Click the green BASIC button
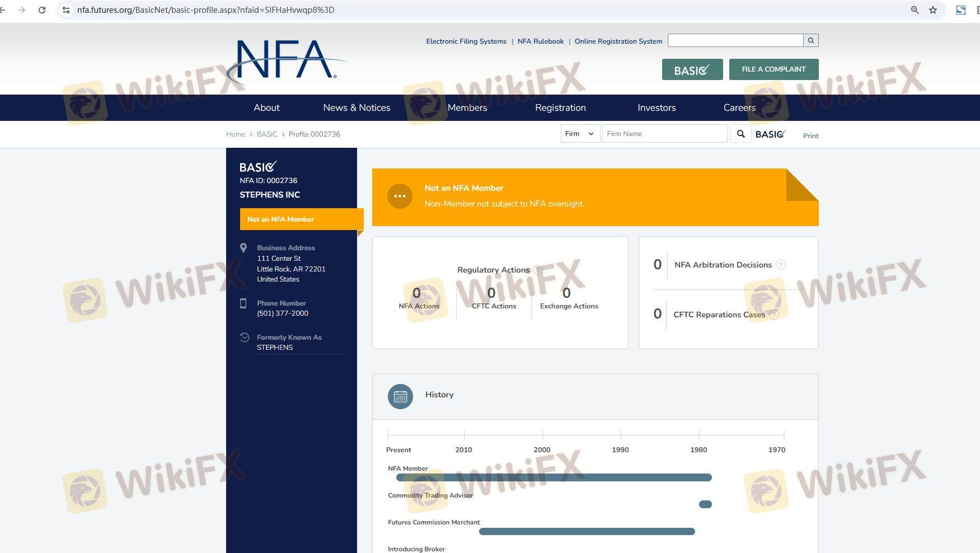This screenshot has height=553, width=980. [692, 69]
